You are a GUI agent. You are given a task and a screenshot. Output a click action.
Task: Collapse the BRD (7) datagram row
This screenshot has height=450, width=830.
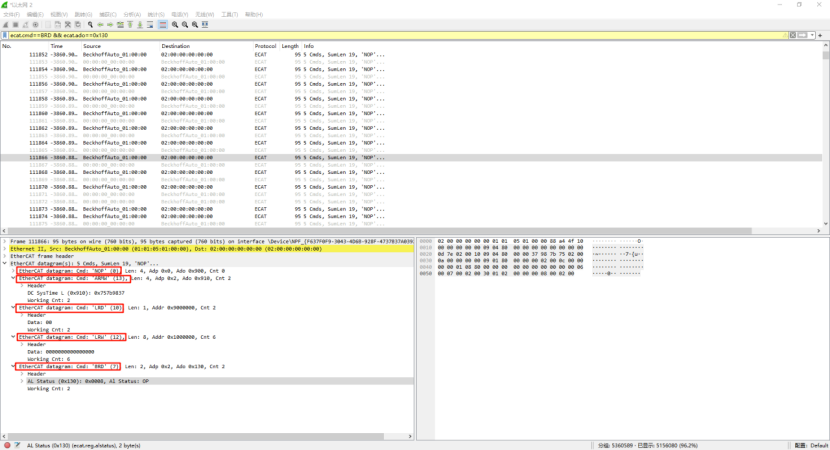[13, 366]
